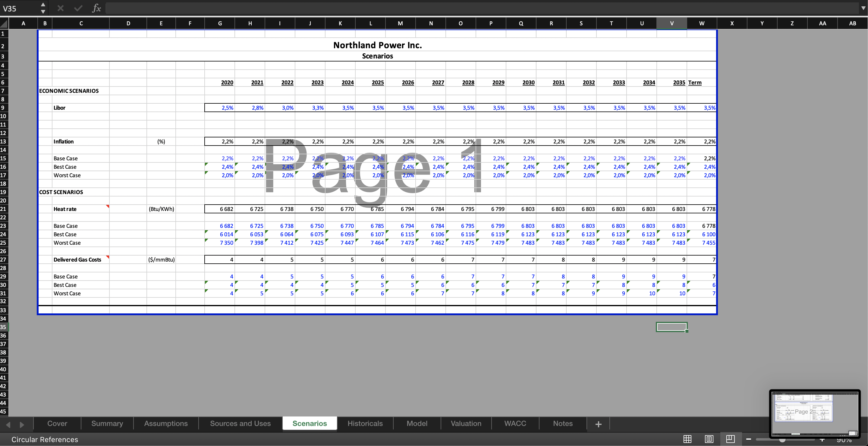The height and width of the screenshot is (446, 868).
Task: Open the insert function fx button
Action: point(96,8)
